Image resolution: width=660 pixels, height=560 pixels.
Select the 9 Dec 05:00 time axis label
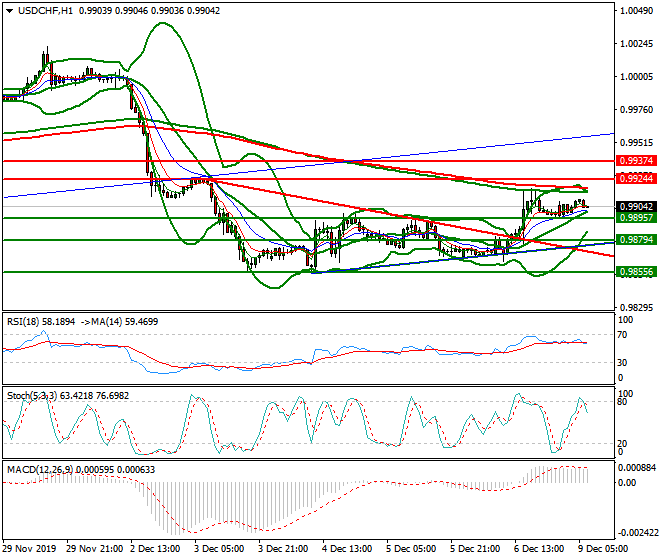point(603,549)
